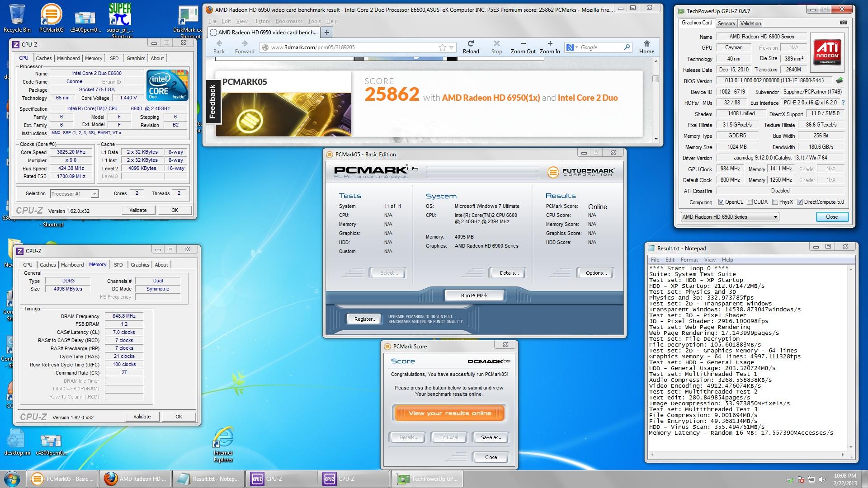This screenshot has width=868, height=488.
Task: Open desktop.ini file icon
Action: [x=17, y=442]
